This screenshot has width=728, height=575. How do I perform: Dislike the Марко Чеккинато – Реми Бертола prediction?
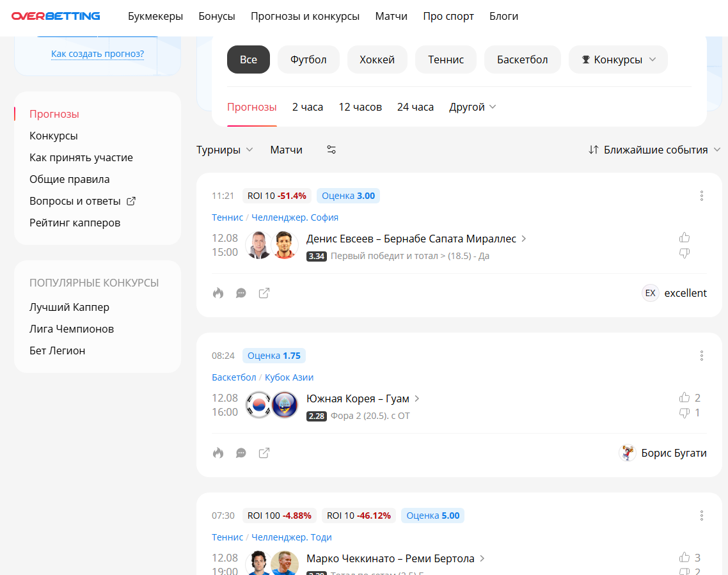coord(684,572)
